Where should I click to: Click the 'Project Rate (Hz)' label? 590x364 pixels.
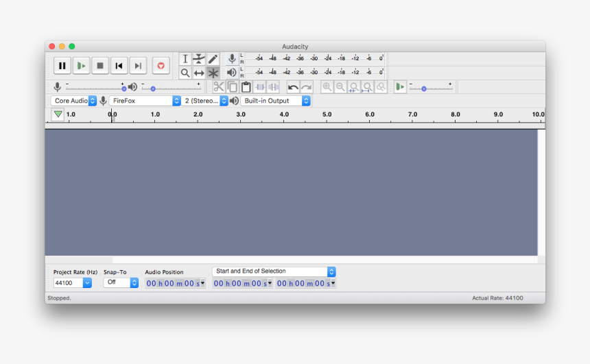pos(75,272)
